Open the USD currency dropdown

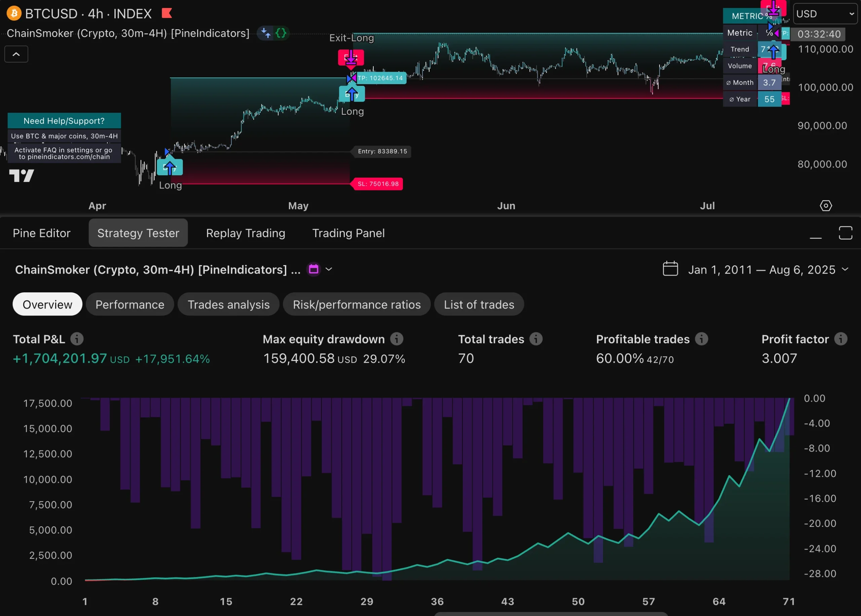click(x=825, y=14)
